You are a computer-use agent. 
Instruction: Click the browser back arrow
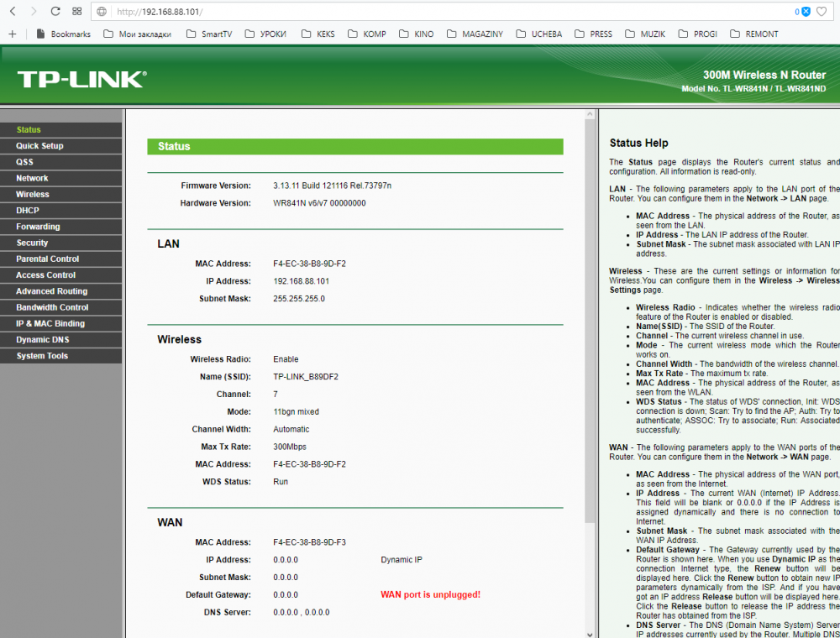click(12, 12)
